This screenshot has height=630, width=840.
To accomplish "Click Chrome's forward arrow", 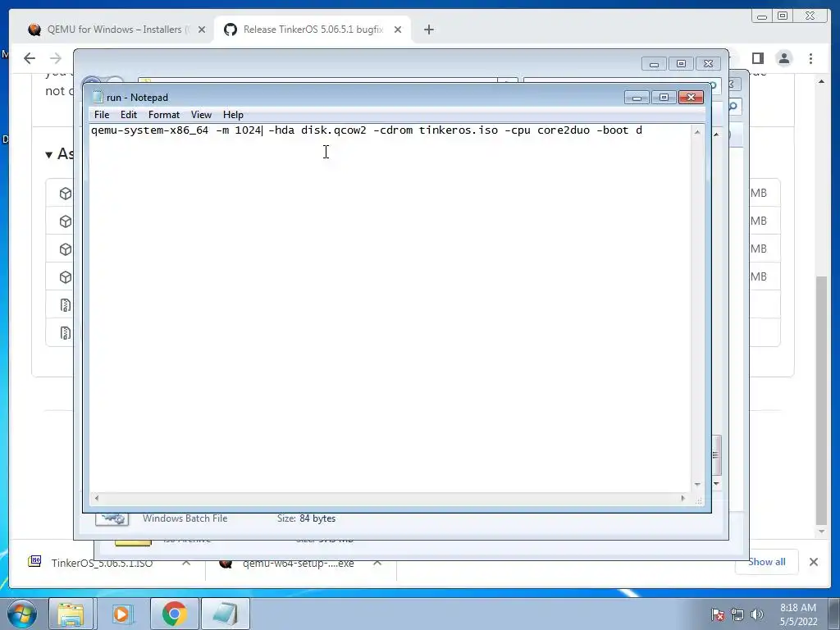I will coord(56,58).
